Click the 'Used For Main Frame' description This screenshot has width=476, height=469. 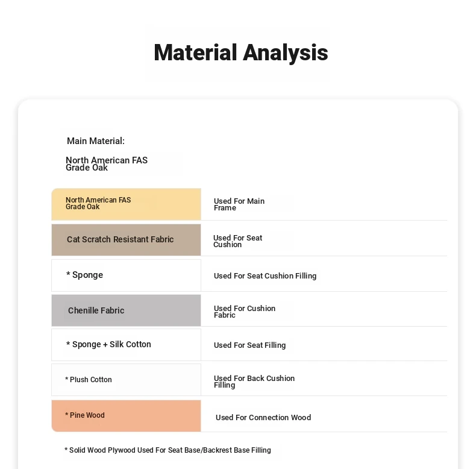pos(239,204)
